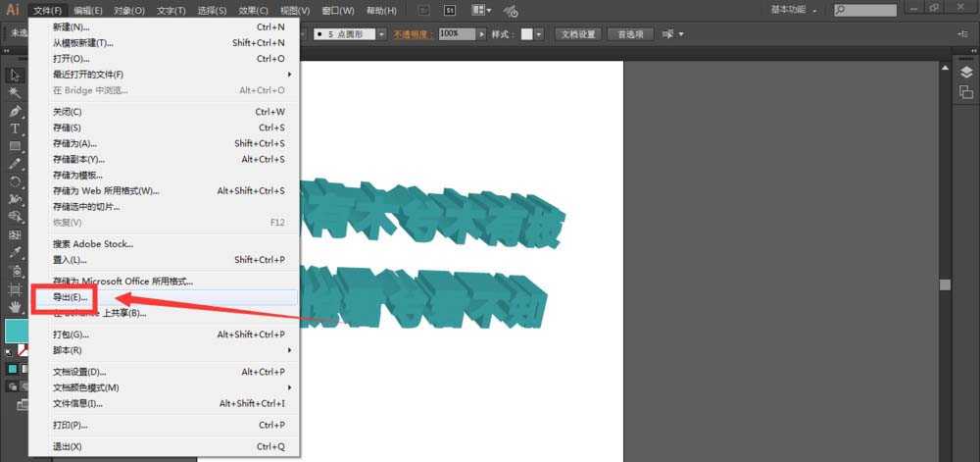The width and height of the screenshot is (980, 462).
Task: Pick the Hand tool
Action: point(15,307)
